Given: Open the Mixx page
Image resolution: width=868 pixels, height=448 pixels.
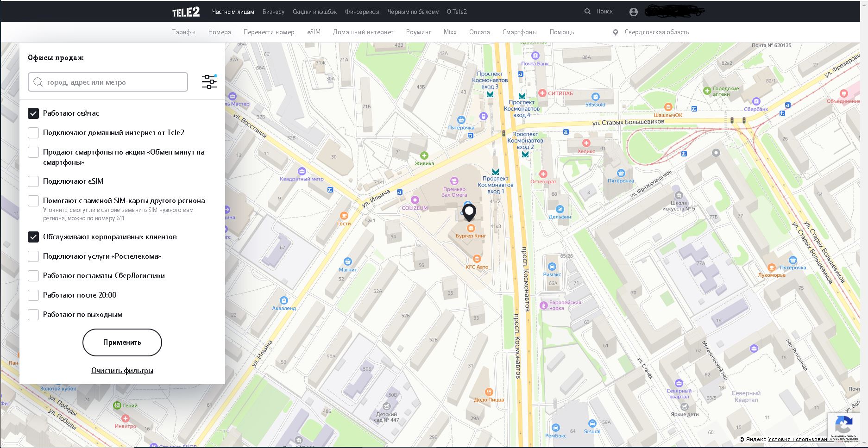Looking at the screenshot, I should click(x=450, y=32).
